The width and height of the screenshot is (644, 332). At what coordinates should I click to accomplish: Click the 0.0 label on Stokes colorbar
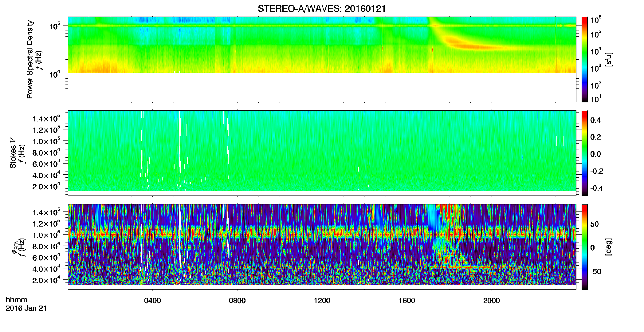tap(595, 154)
